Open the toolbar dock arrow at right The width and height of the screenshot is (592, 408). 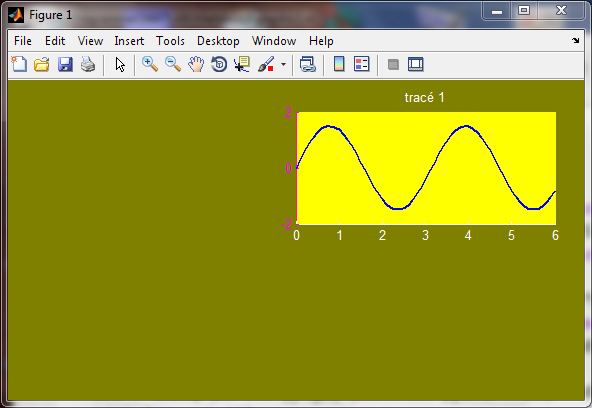pos(575,40)
